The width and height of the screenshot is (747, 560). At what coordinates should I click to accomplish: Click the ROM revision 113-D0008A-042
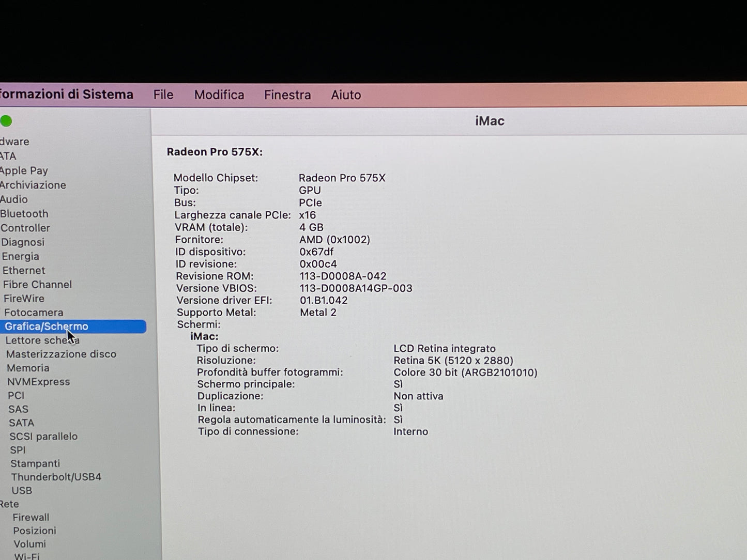343,276
